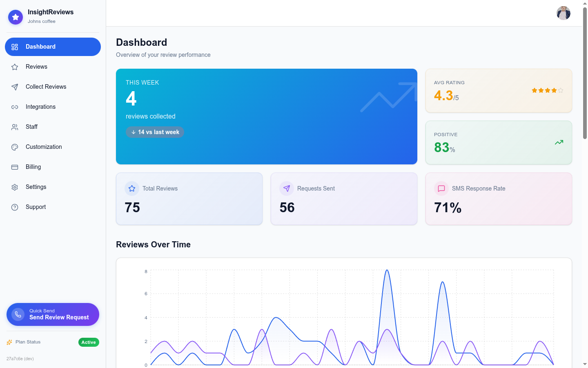
Task: Click the Billing credit card icon
Action: pyautogui.click(x=15, y=167)
